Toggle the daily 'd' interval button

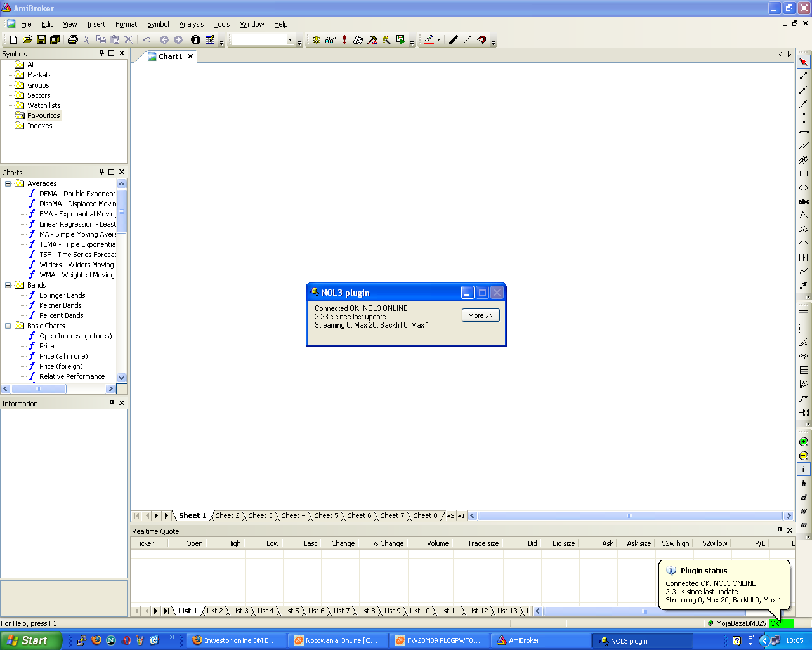[x=804, y=497]
